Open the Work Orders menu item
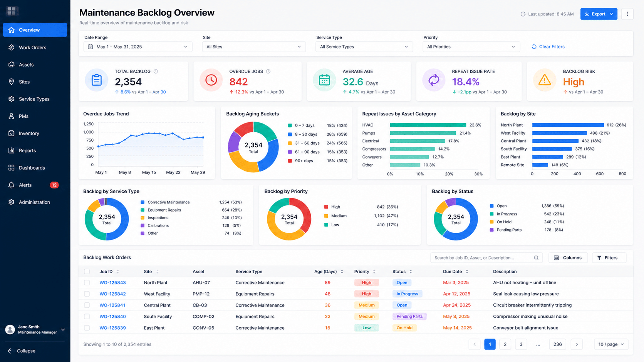 (35, 47)
